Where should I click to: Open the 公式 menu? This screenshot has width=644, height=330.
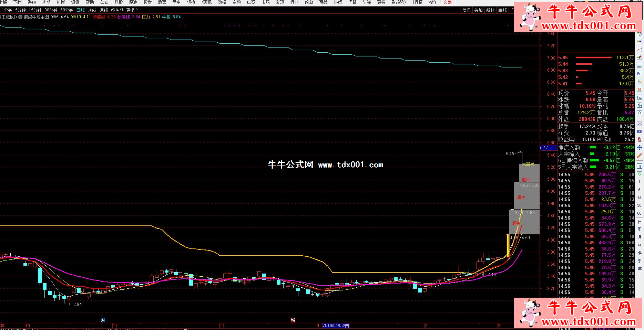tap(104, 2)
